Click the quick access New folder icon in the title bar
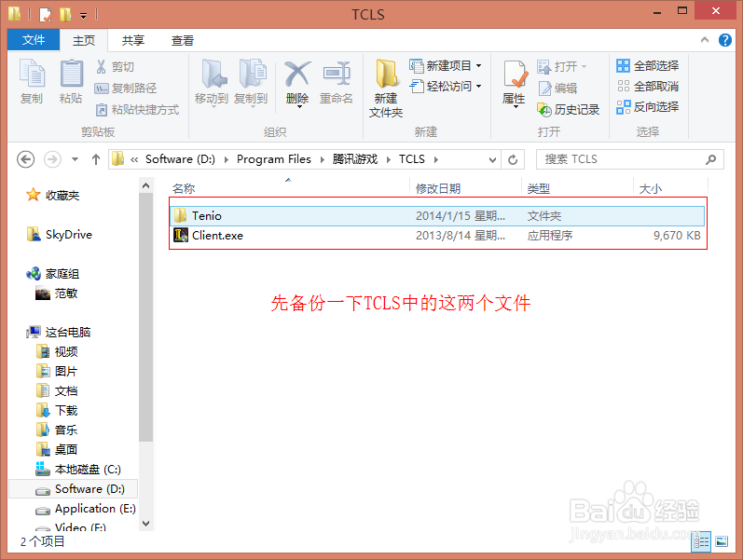 [65, 15]
